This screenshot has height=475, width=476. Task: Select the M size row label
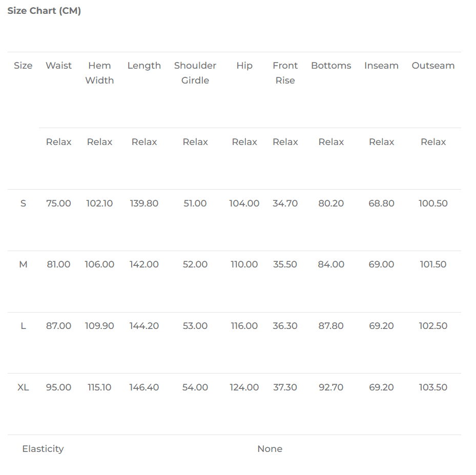pyautogui.click(x=23, y=264)
